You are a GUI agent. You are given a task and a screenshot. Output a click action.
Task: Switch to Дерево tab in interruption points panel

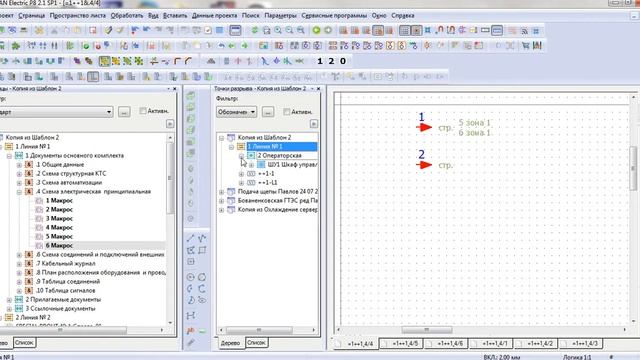[230, 343]
